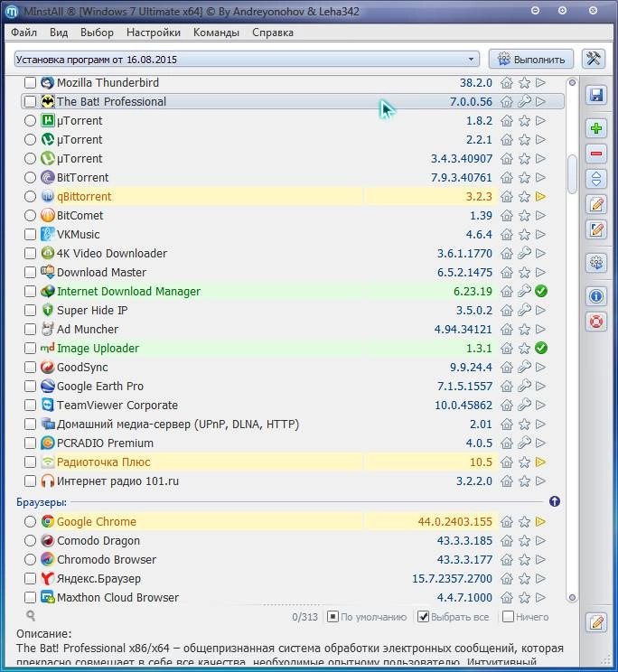The height and width of the screenshot is (672, 618).
Task: Select the Ad Muncher entry
Action: click(x=293, y=329)
